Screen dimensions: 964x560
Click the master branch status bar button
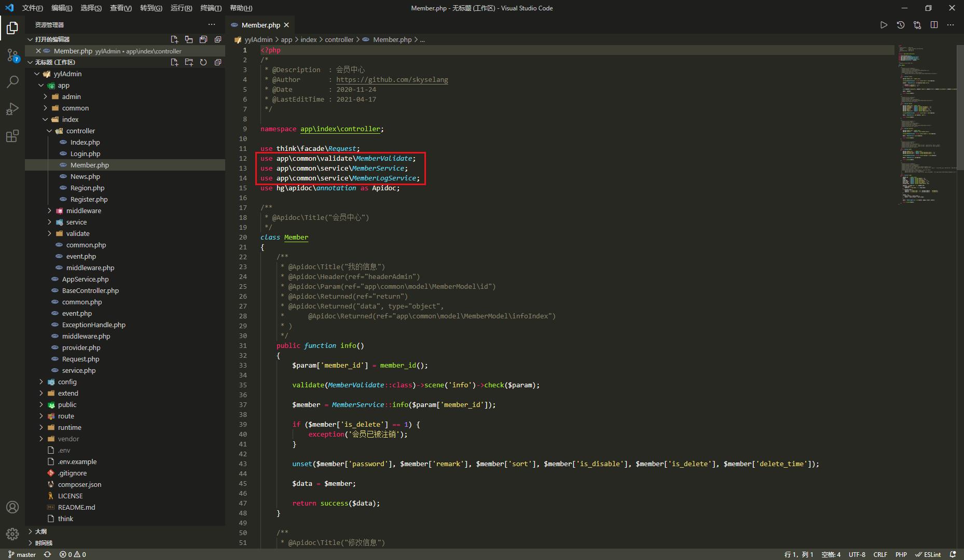tap(22, 554)
